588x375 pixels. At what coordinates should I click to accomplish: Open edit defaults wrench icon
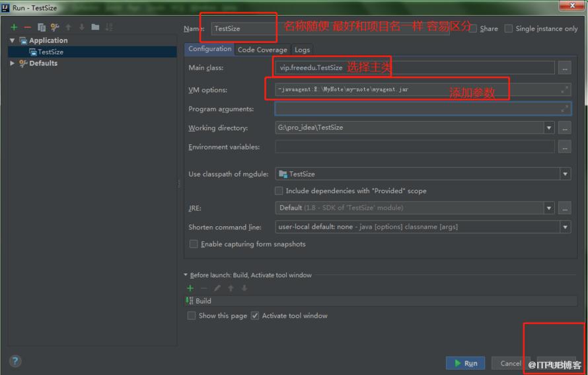pos(55,27)
